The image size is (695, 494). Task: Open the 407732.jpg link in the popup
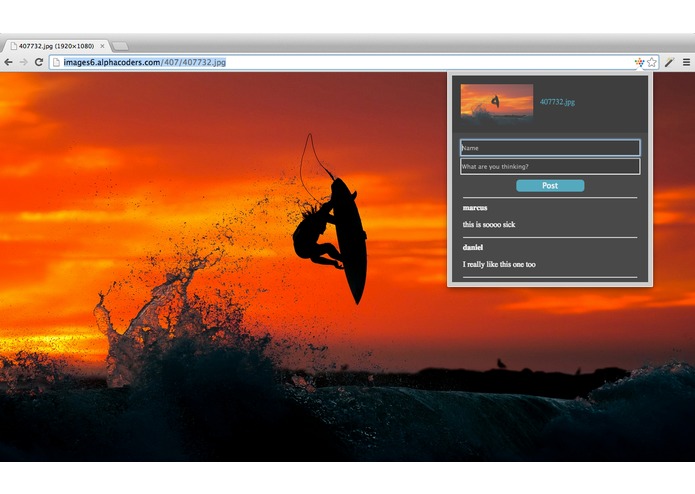pos(557,102)
